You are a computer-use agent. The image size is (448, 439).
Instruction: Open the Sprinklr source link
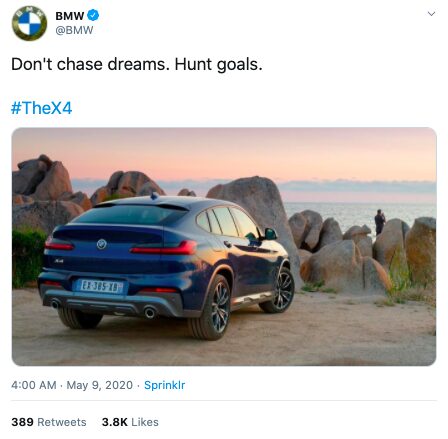[164, 385]
